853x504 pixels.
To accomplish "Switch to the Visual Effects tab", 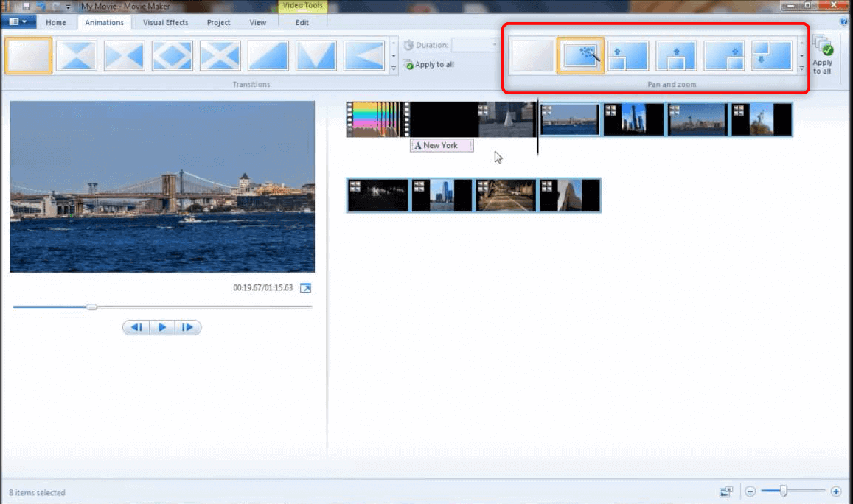I will click(x=165, y=23).
